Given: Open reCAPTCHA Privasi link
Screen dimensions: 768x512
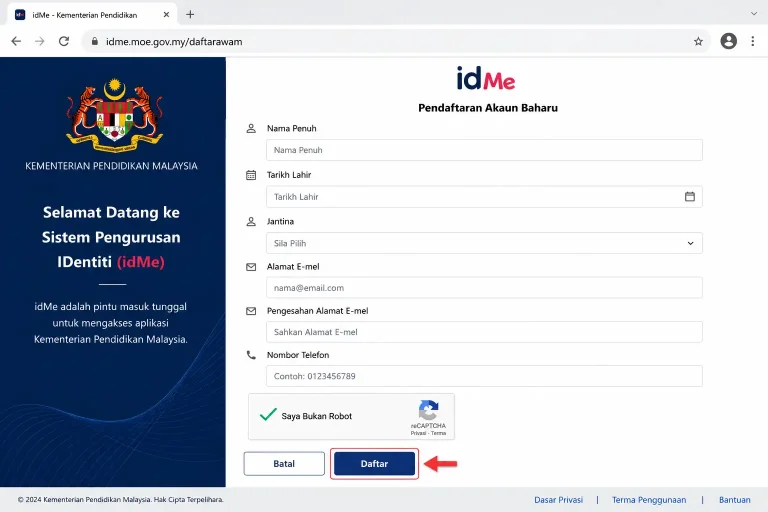Looking at the screenshot, I should (418, 433).
